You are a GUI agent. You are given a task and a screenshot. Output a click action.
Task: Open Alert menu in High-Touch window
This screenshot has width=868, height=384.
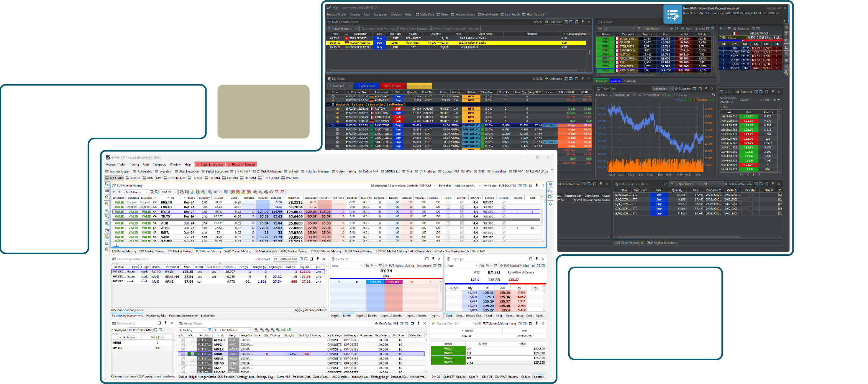point(367,15)
